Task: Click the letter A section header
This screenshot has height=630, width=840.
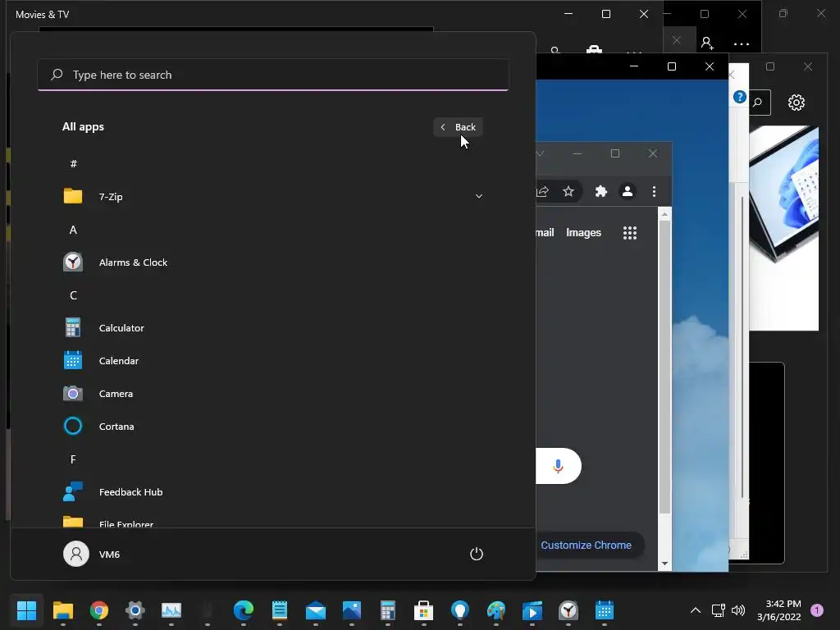Action: (73, 230)
